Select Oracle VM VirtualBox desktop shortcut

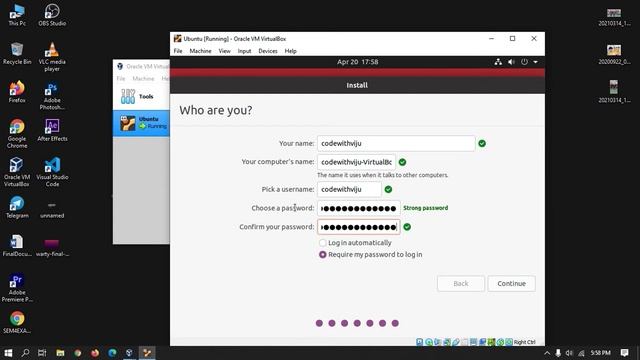coord(17,172)
